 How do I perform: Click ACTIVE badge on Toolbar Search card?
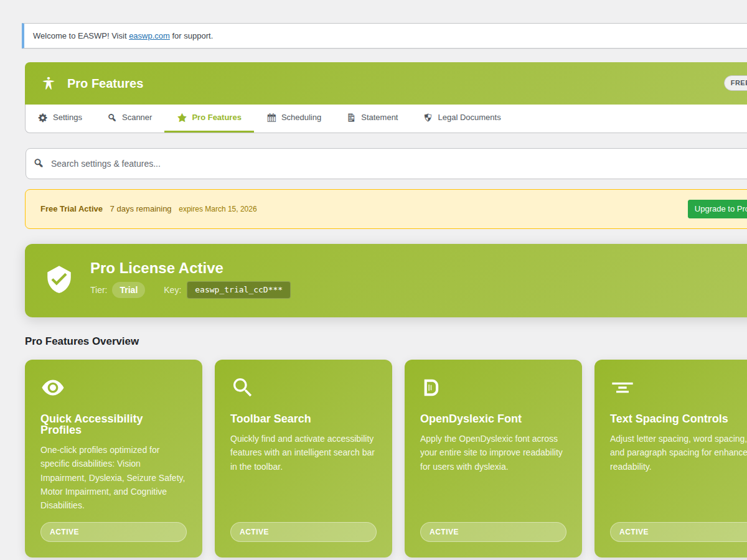[303, 532]
